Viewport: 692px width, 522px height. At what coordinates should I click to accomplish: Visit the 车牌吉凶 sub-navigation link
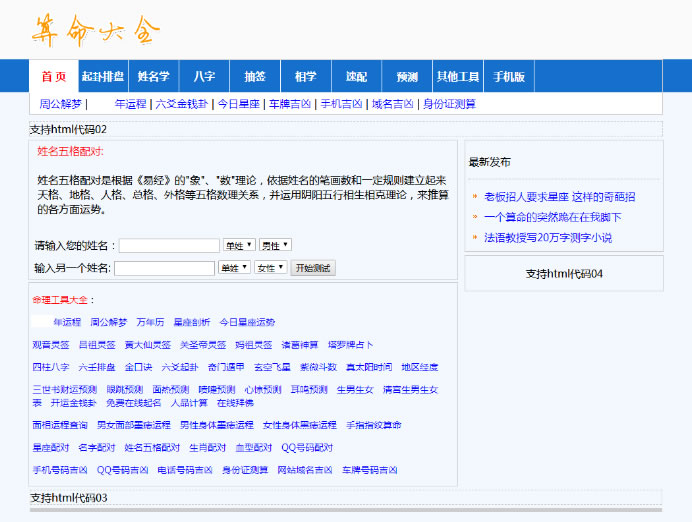tap(290, 103)
